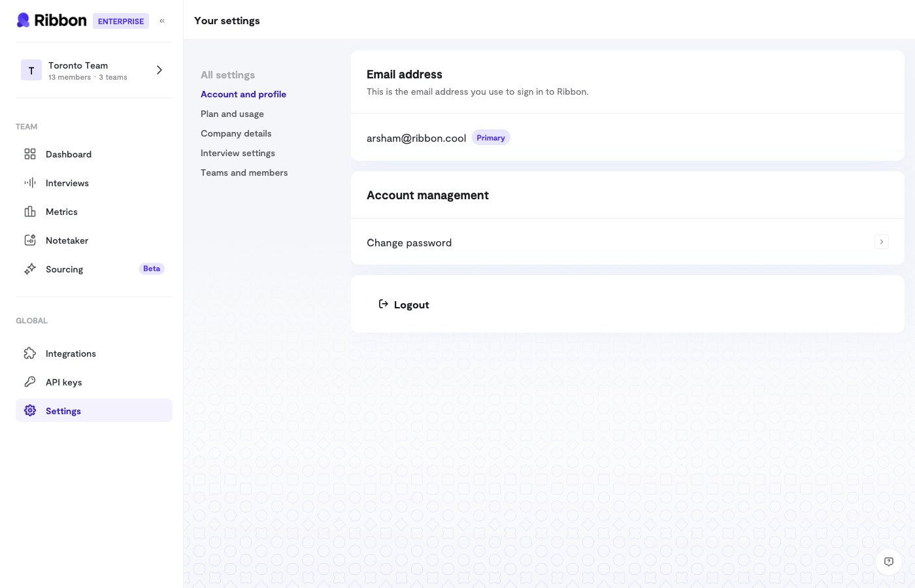Image resolution: width=915 pixels, height=588 pixels.
Task: Click the Change password option
Action: pos(409,242)
